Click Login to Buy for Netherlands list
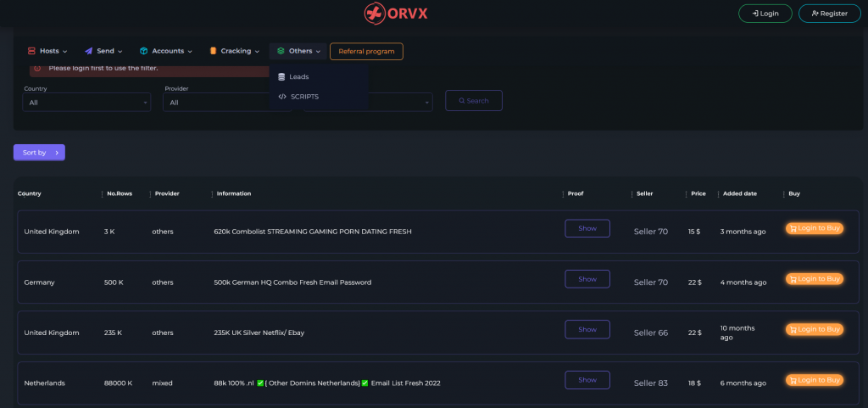The width and height of the screenshot is (868, 408). pyautogui.click(x=815, y=380)
